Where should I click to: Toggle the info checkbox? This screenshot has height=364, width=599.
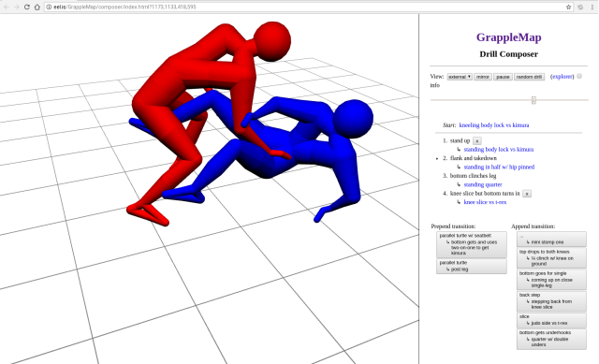(x=579, y=76)
